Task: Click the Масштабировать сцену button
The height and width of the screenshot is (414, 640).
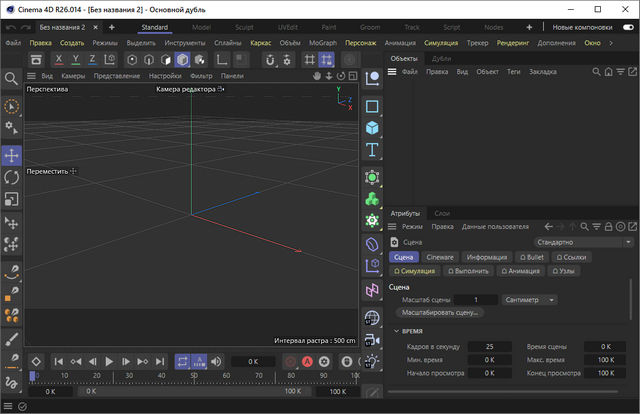Action: (442, 312)
